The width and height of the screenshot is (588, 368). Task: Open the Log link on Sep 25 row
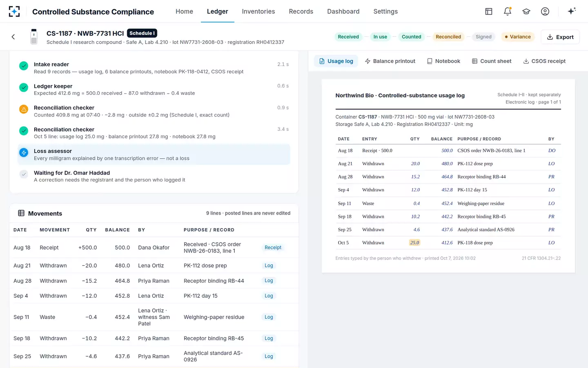(x=269, y=356)
